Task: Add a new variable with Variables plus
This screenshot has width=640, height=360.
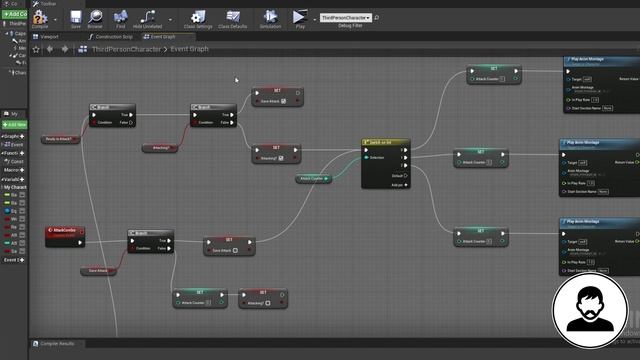Action: click(x=22, y=179)
